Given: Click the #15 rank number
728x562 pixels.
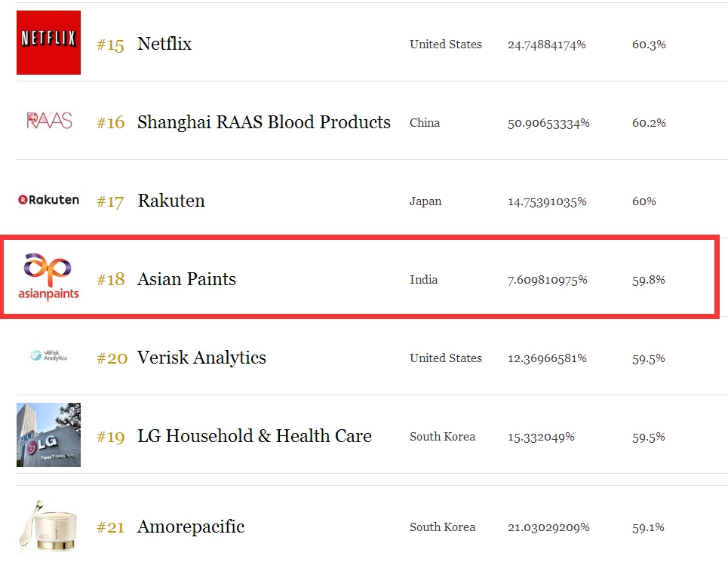Looking at the screenshot, I should 110,45.
